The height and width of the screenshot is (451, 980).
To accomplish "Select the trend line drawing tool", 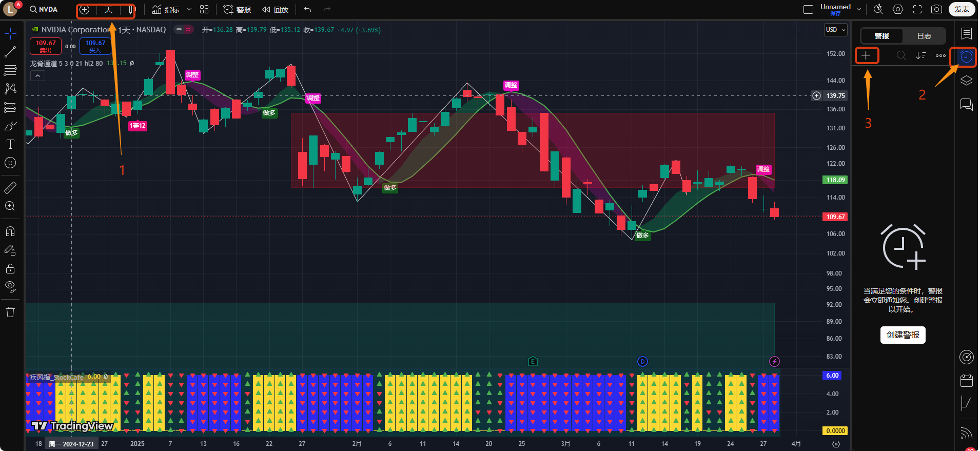I will [10, 52].
